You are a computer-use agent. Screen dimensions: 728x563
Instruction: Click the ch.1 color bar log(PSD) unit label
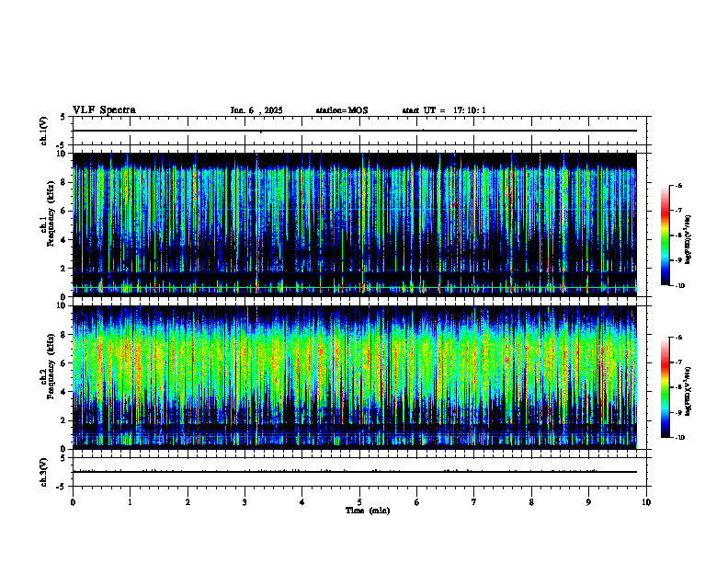click(x=688, y=240)
